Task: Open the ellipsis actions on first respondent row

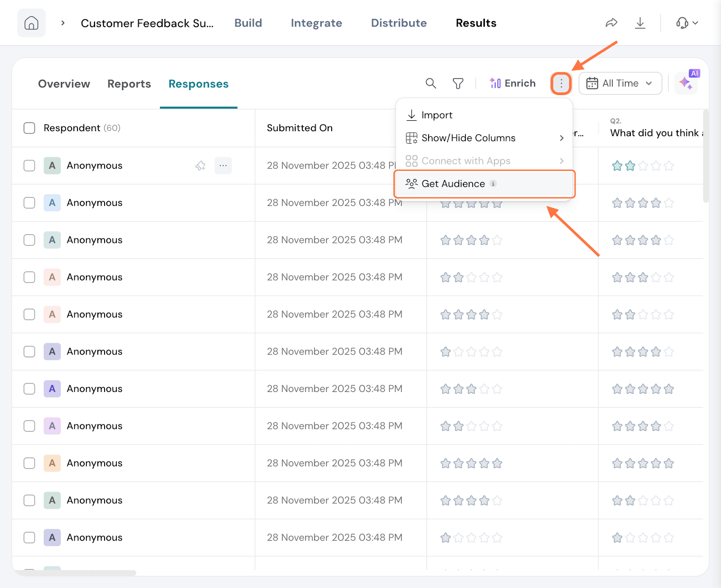Action: [223, 166]
